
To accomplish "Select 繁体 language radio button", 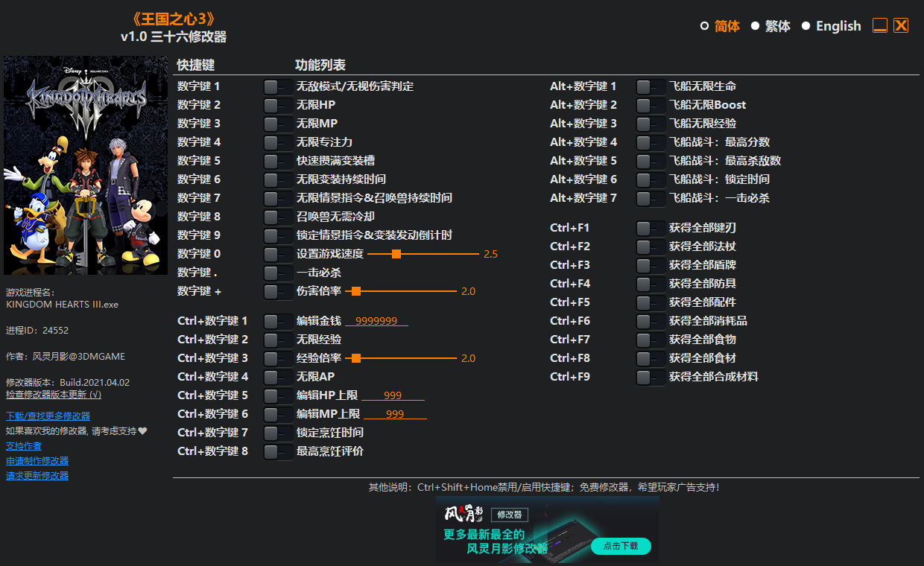I will coord(755,26).
